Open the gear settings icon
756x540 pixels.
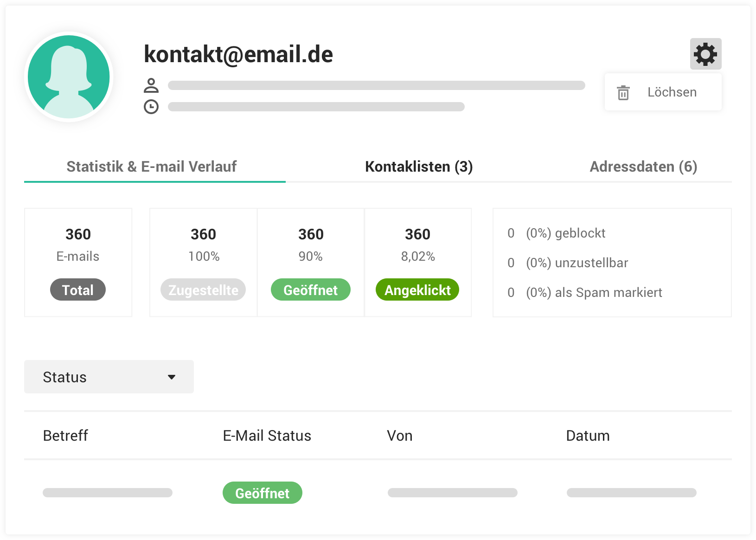click(x=705, y=54)
